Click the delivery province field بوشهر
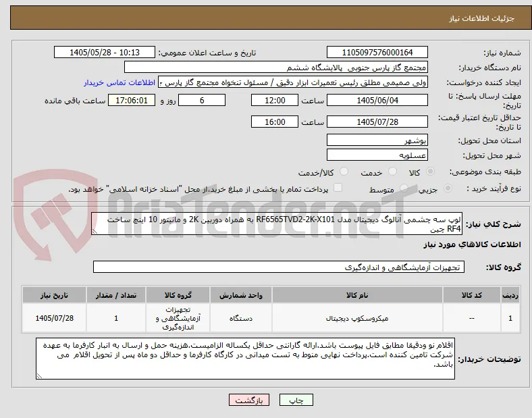The image size is (532, 418). pyautogui.click(x=377, y=140)
